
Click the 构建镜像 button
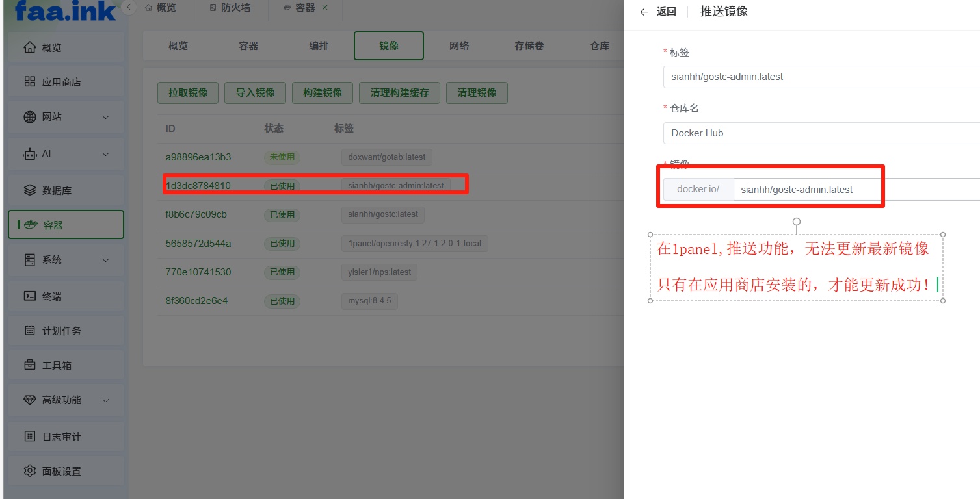[x=323, y=92]
